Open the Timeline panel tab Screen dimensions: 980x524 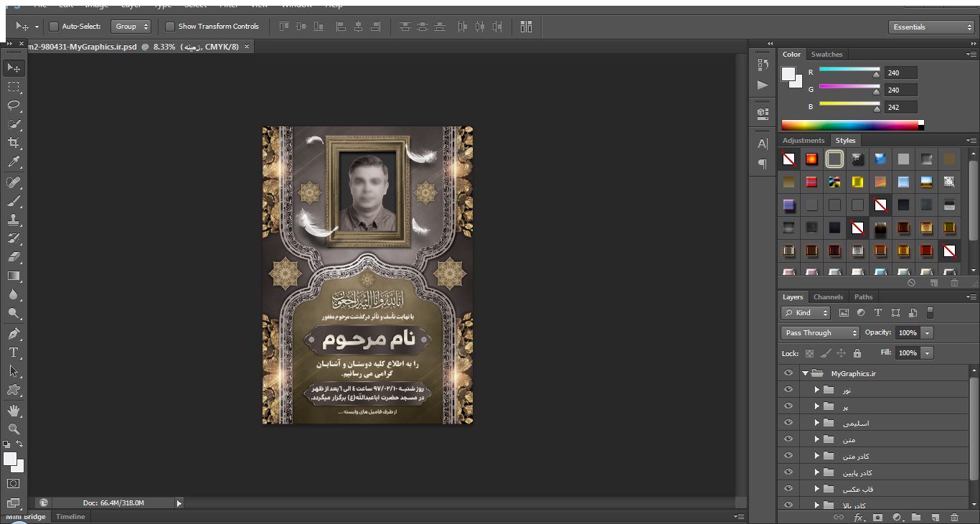[x=70, y=517]
